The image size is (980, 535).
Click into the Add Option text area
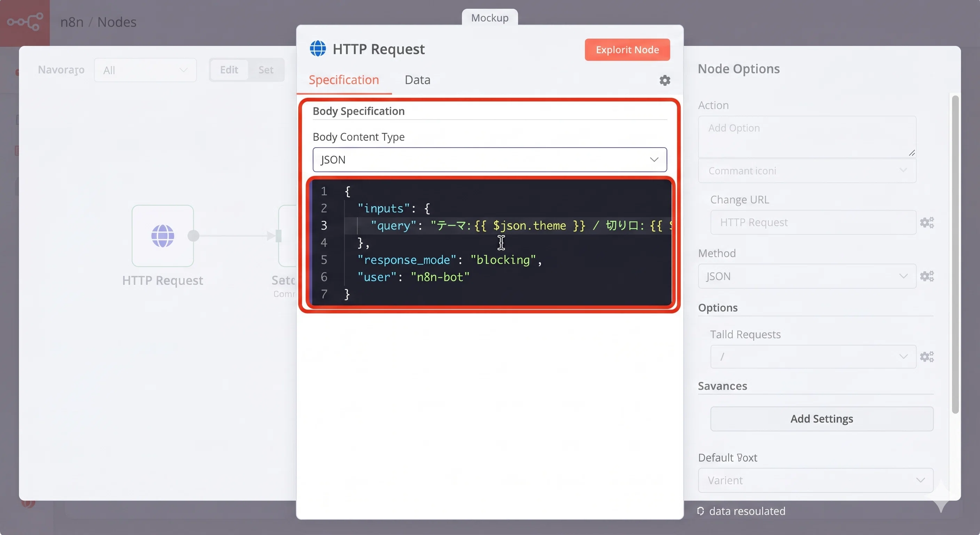[x=807, y=136]
